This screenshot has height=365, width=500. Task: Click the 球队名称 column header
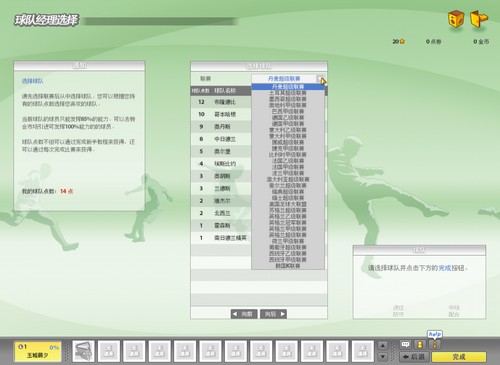pyautogui.click(x=225, y=91)
